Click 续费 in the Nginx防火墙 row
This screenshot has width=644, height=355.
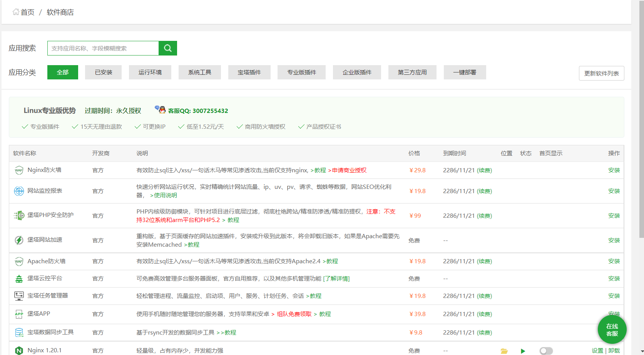tap(484, 170)
